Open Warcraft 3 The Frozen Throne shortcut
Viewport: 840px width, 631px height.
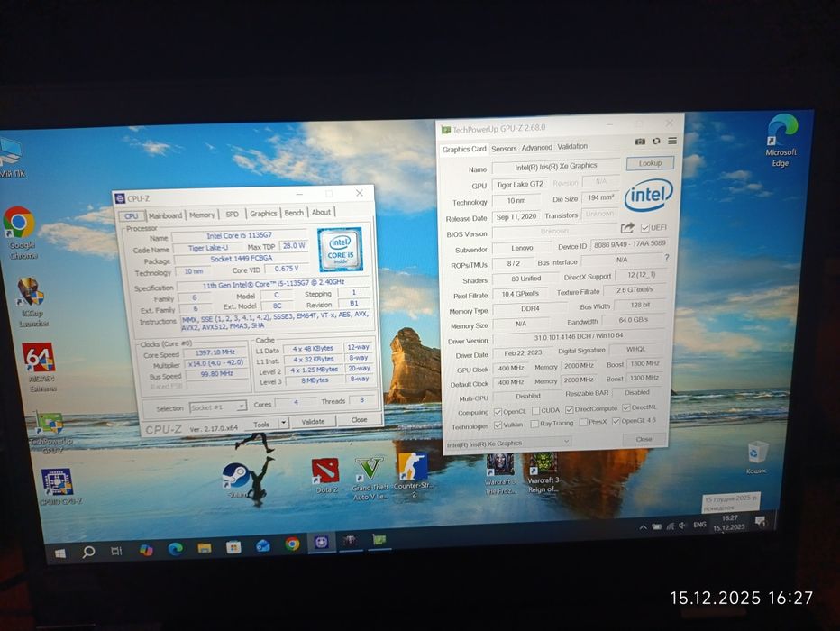coord(499,473)
